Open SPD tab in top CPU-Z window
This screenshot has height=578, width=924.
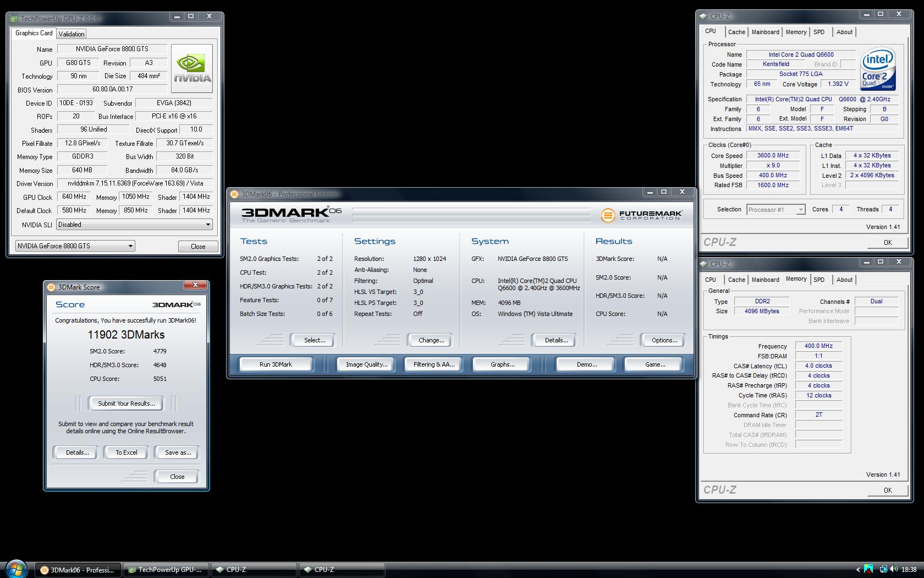pos(819,32)
